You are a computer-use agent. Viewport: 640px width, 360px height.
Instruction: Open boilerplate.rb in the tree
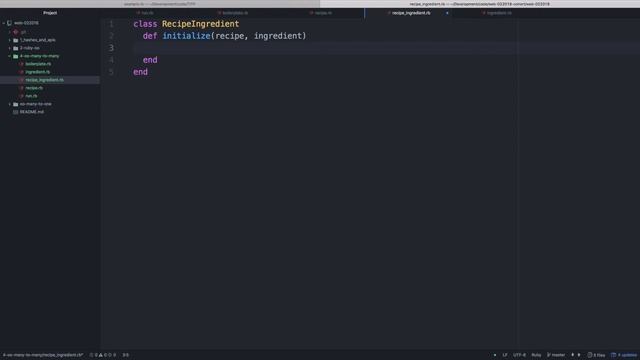click(38, 64)
